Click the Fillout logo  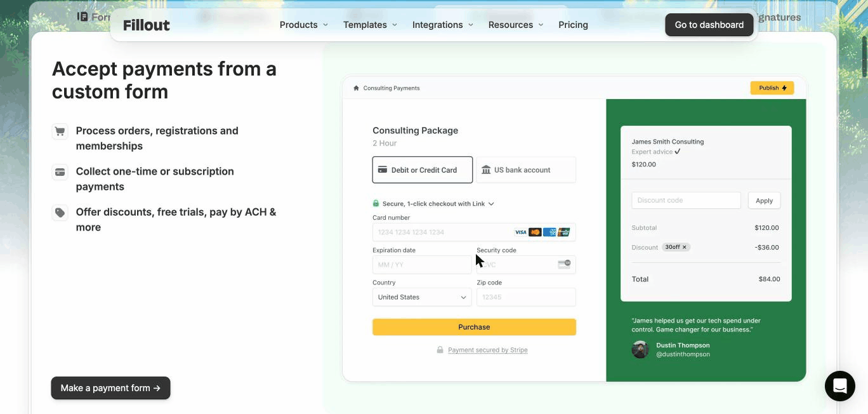click(147, 25)
